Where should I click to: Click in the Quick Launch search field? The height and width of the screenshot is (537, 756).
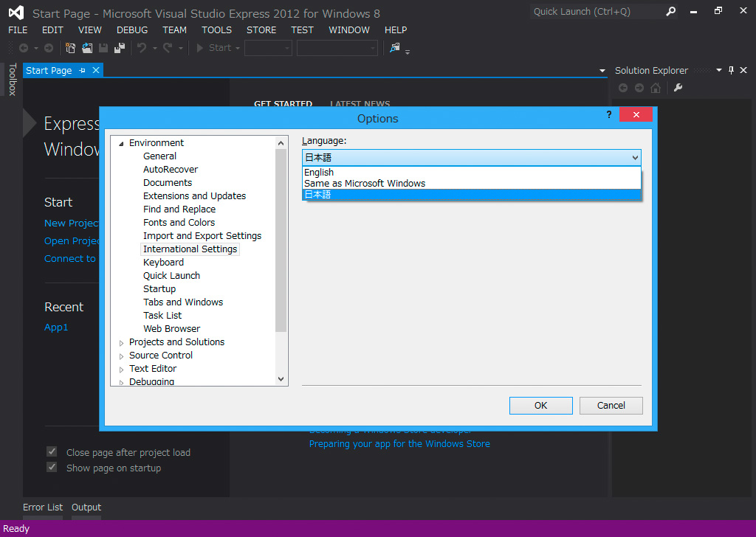597,12
